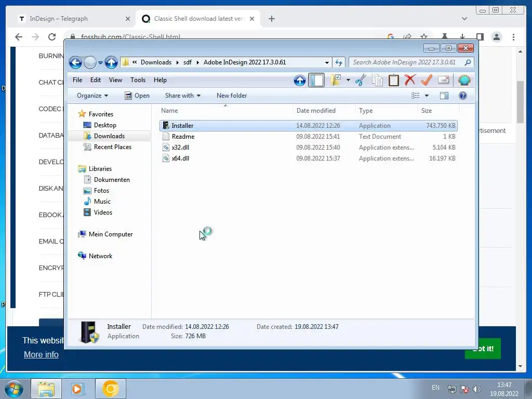Image resolution: width=532 pixels, height=399 pixels.
Task: Expand the view options dropdown arrow
Action: coord(427,96)
